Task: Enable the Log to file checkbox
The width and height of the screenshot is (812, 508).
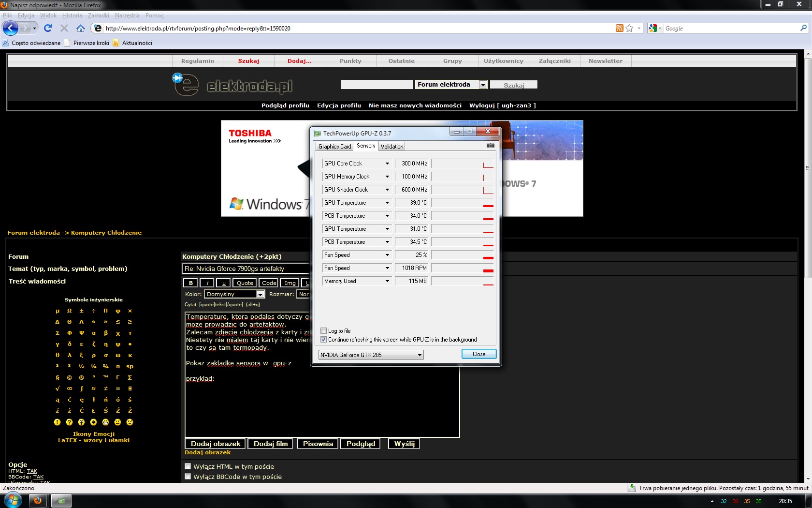Action: coord(324,331)
